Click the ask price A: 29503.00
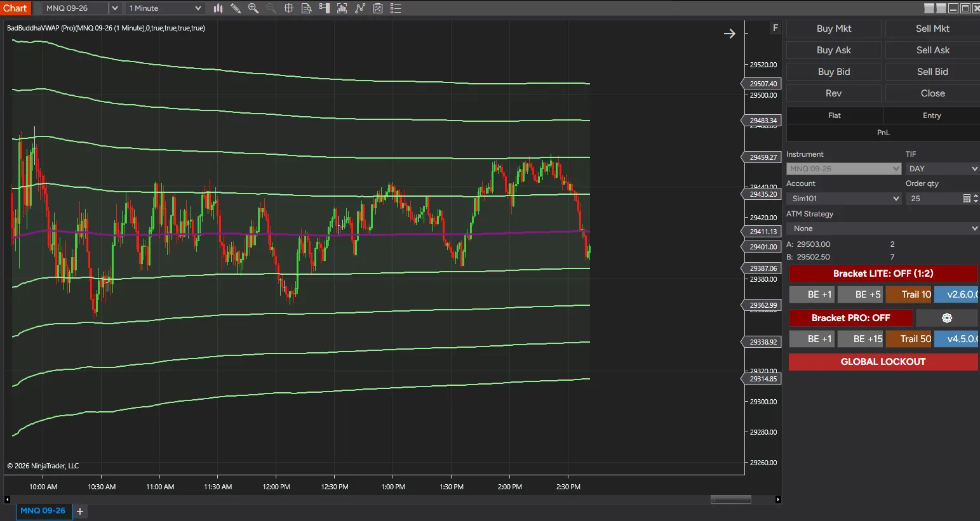The width and height of the screenshot is (980, 521). pos(809,244)
